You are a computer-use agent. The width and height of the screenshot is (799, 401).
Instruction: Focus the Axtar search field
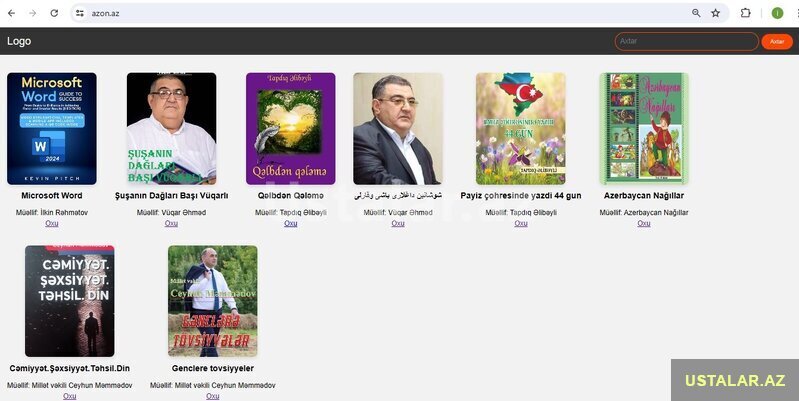click(x=686, y=41)
